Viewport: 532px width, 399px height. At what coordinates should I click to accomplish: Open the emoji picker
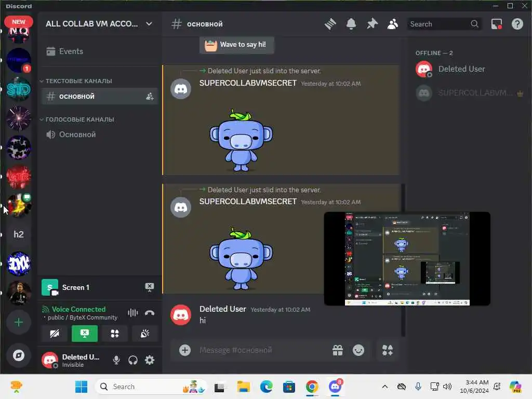point(358,350)
